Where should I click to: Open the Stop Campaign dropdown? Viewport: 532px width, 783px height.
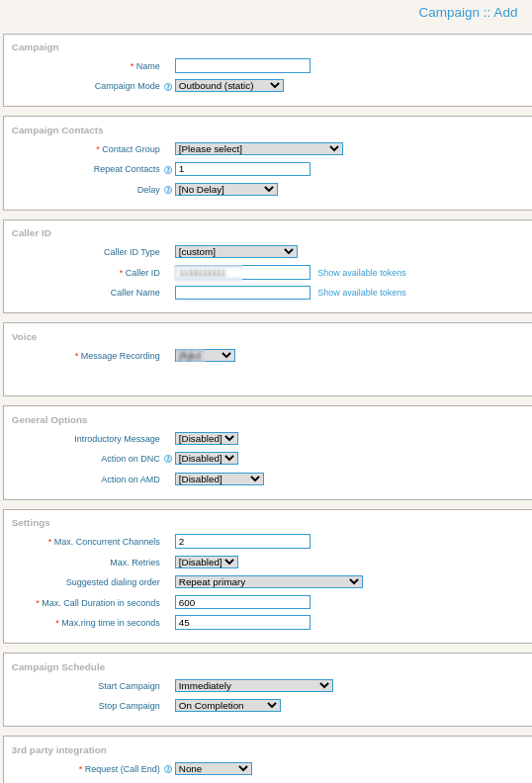tap(227, 706)
